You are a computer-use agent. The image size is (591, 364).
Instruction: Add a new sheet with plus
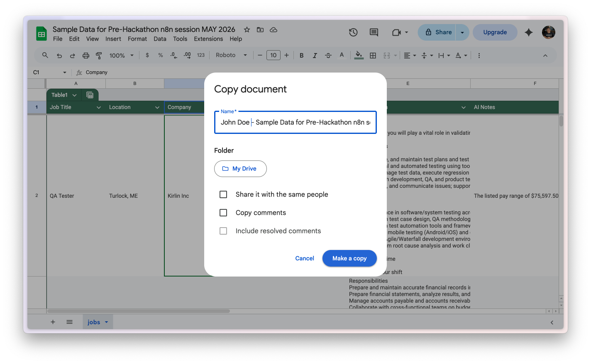point(53,322)
